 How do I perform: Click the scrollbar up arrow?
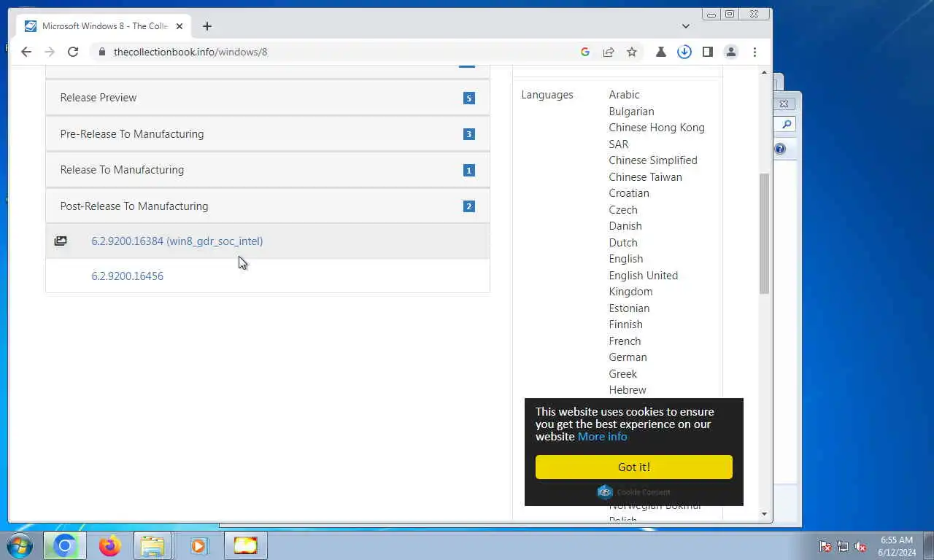click(x=764, y=72)
